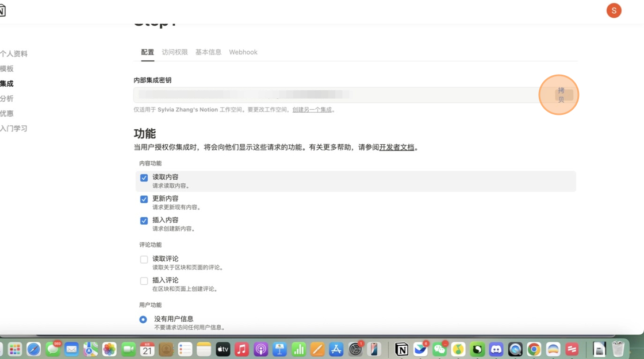
Task: Follow the 创建另一个集成 link
Action: click(x=312, y=110)
